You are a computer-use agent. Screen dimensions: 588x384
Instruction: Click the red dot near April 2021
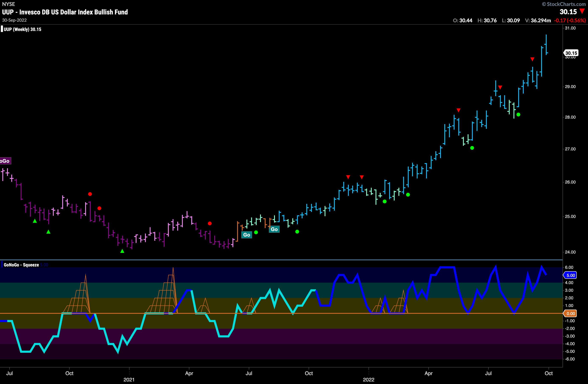(x=210, y=223)
